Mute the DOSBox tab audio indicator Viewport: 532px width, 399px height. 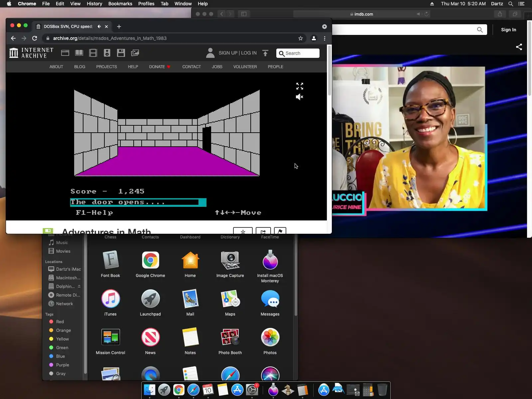tap(99, 27)
